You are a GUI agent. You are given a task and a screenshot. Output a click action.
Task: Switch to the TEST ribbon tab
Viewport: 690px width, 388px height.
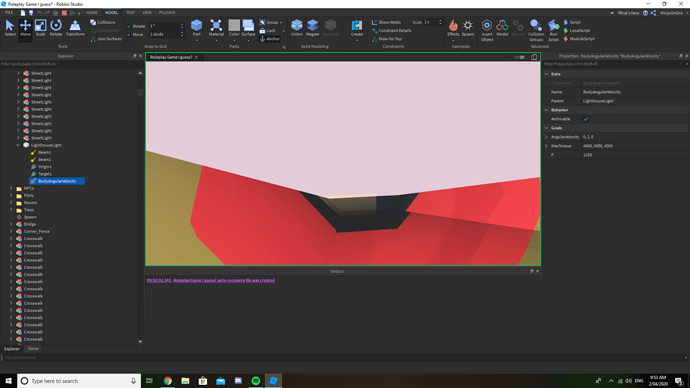click(x=130, y=13)
